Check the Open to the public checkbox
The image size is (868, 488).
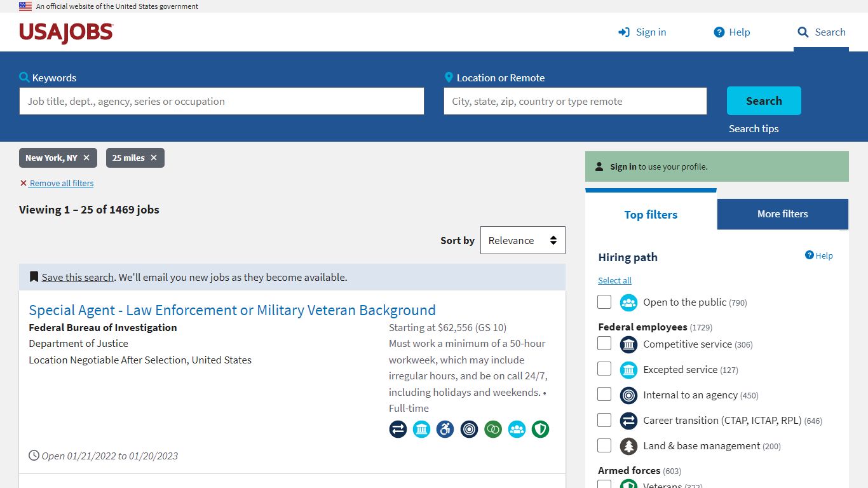(x=604, y=302)
